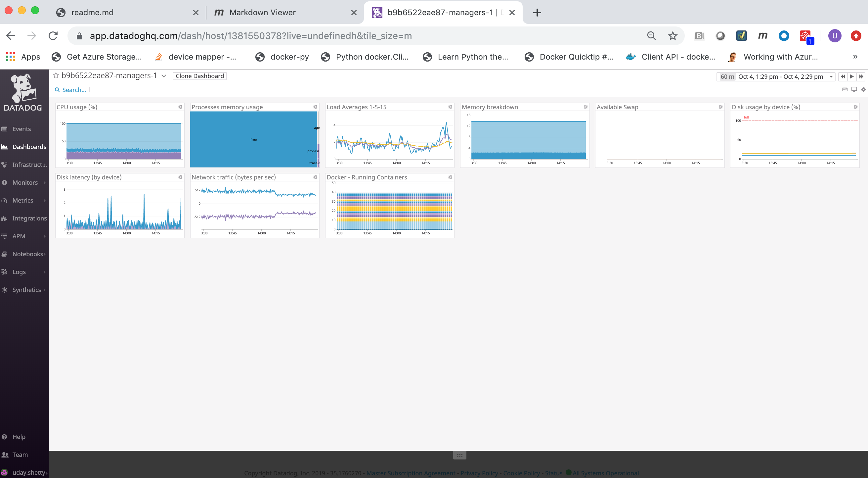Open the CPU usage widget settings gear

(x=180, y=107)
